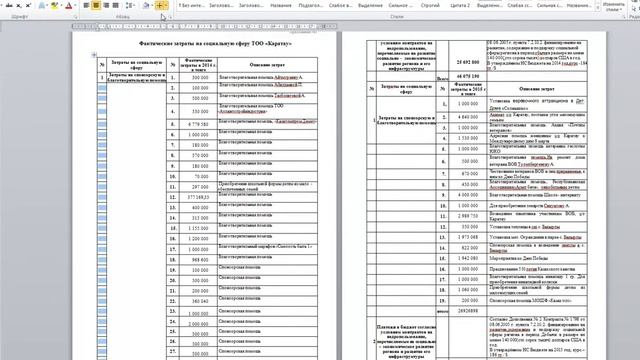Apply the 'Слабое в...' style

pyautogui.click(x=340, y=5)
